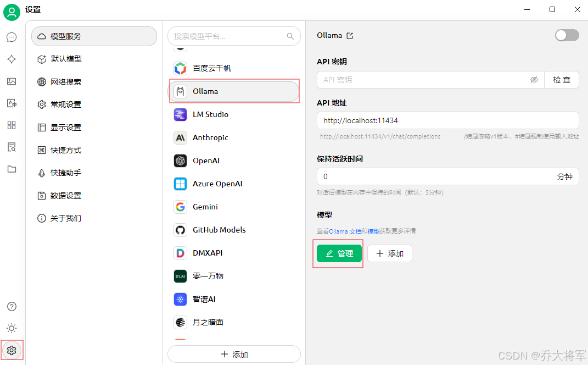Edit the API 地址 localhost field
588x365 pixels.
448,120
